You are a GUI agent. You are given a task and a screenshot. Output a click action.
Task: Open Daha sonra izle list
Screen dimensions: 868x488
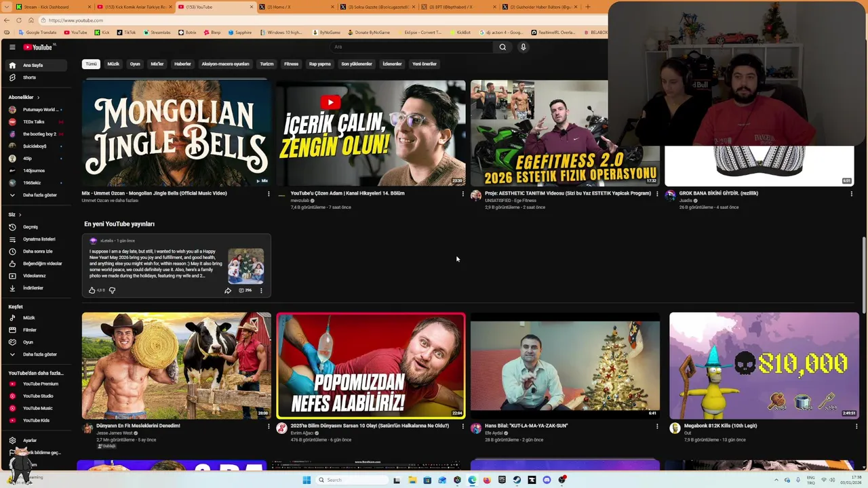point(35,251)
